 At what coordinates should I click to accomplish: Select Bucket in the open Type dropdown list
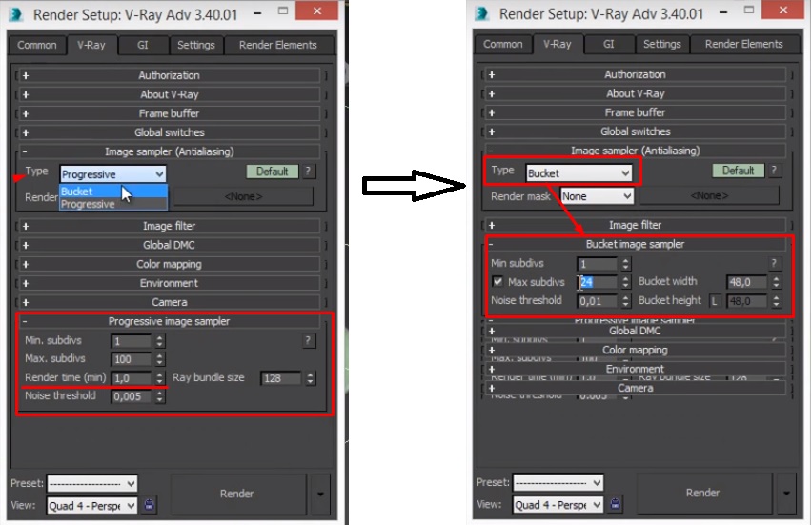pyautogui.click(x=113, y=192)
